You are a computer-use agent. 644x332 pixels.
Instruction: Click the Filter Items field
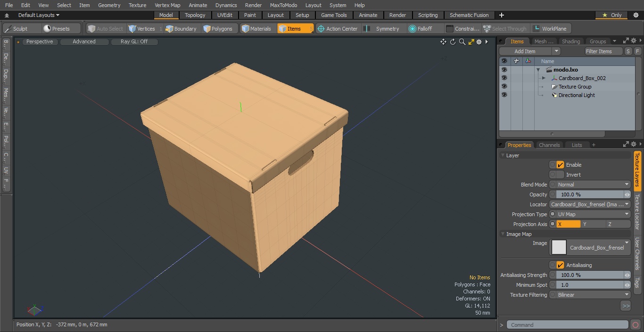(x=603, y=51)
